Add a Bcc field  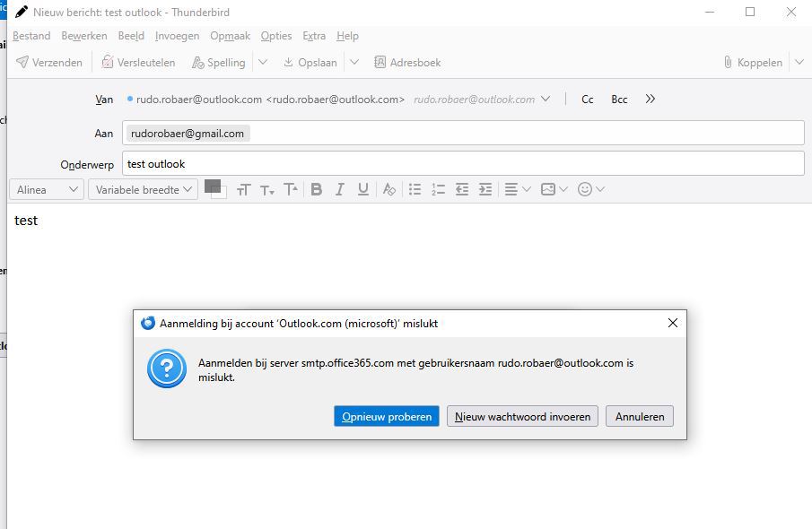click(x=619, y=100)
